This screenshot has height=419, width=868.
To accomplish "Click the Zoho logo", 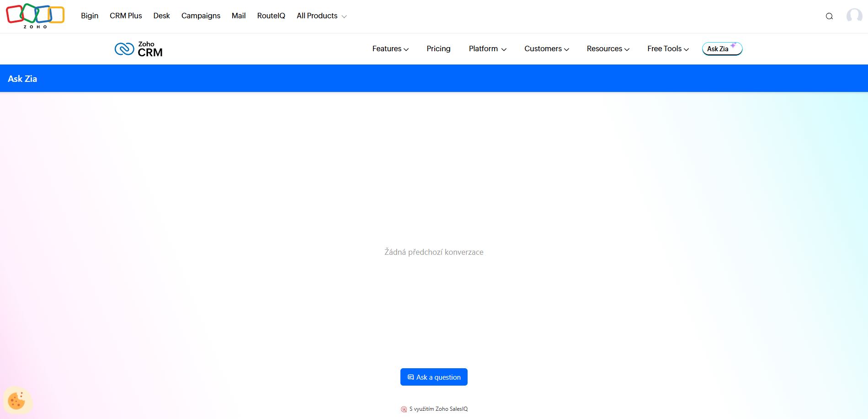I will tap(35, 16).
